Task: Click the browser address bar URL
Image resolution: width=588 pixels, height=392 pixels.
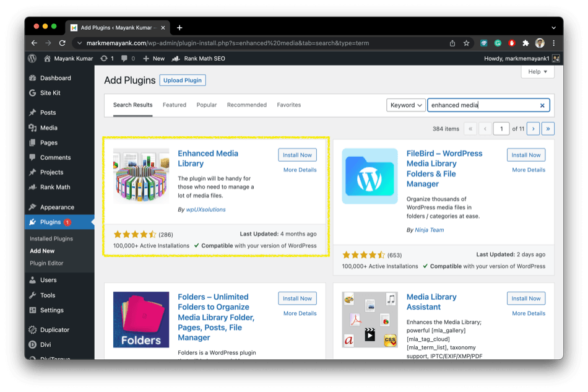Action: (x=228, y=43)
